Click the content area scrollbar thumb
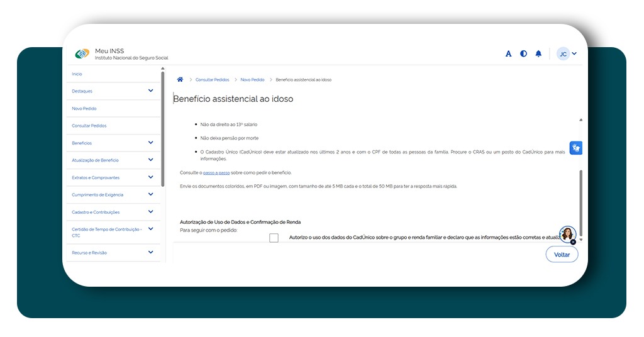Viewport: 644px width, 337px height. pos(580,203)
